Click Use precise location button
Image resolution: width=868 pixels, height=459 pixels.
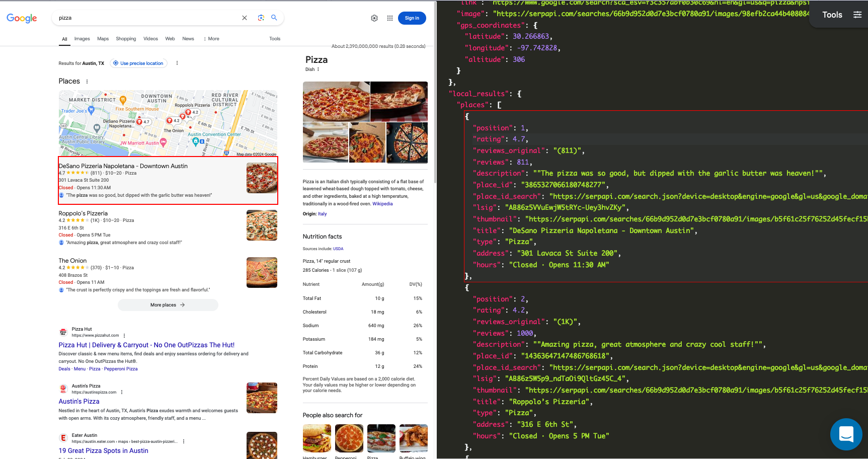tap(139, 63)
